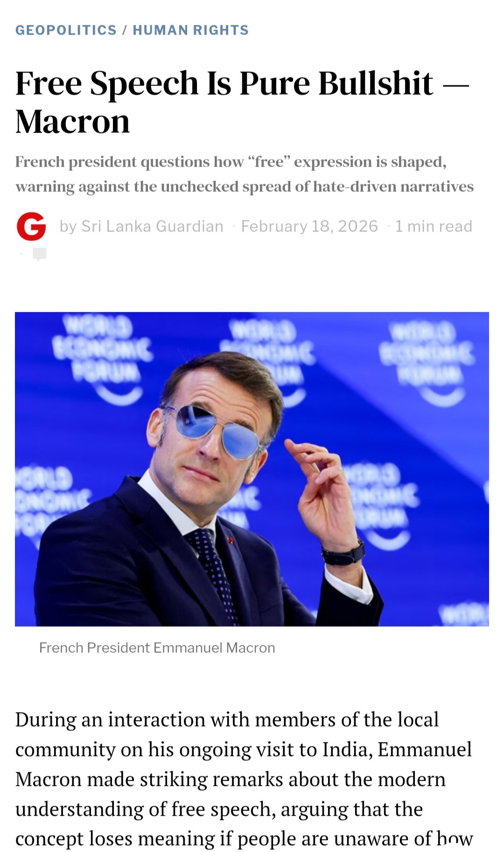Open the HUMAN RIGHTS category link
Viewport: 504px width, 852px height.
click(x=190, y=30)
